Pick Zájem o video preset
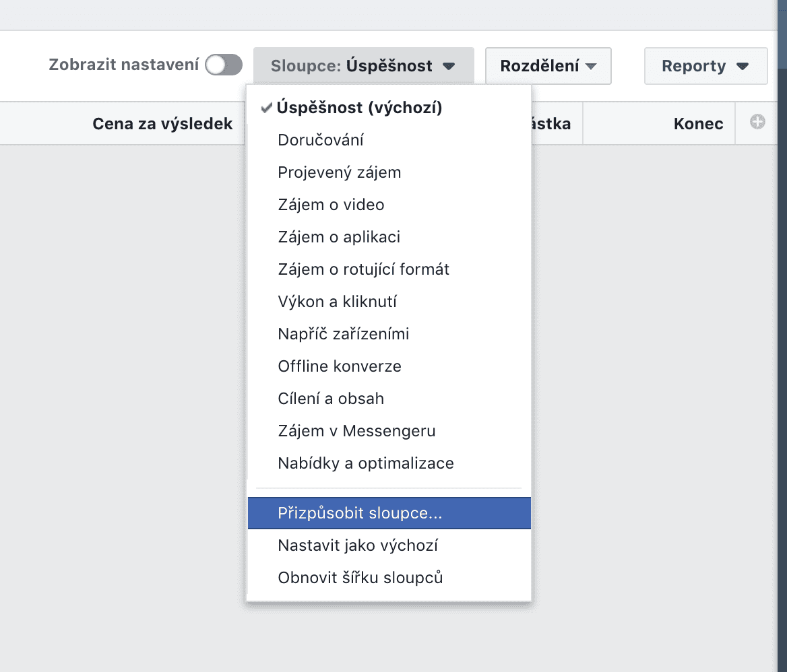Image resolution: width=787 pixels, height=672 pixels. point(331,205)
